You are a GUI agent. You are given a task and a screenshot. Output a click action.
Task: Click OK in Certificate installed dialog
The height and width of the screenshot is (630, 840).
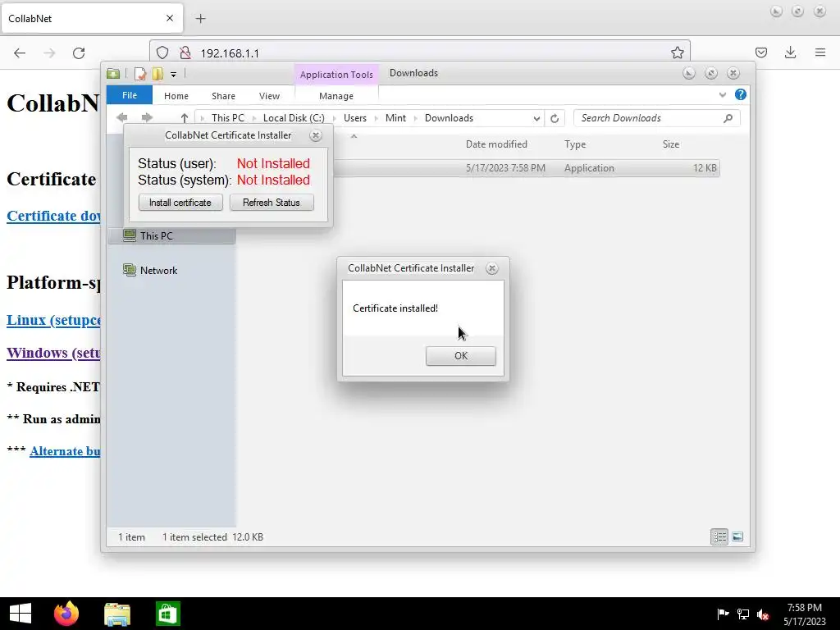[x=461, y=356]
